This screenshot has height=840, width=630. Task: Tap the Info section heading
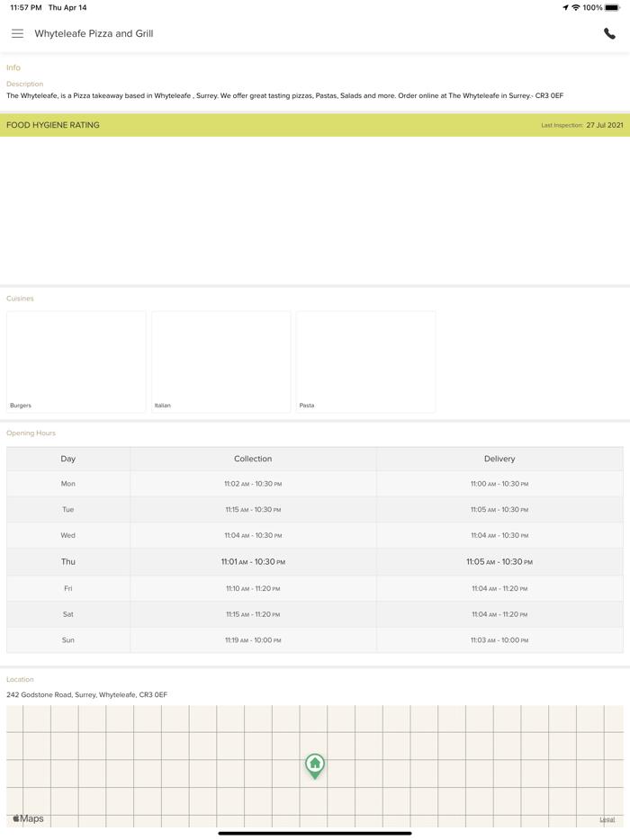tap(13, 67)
